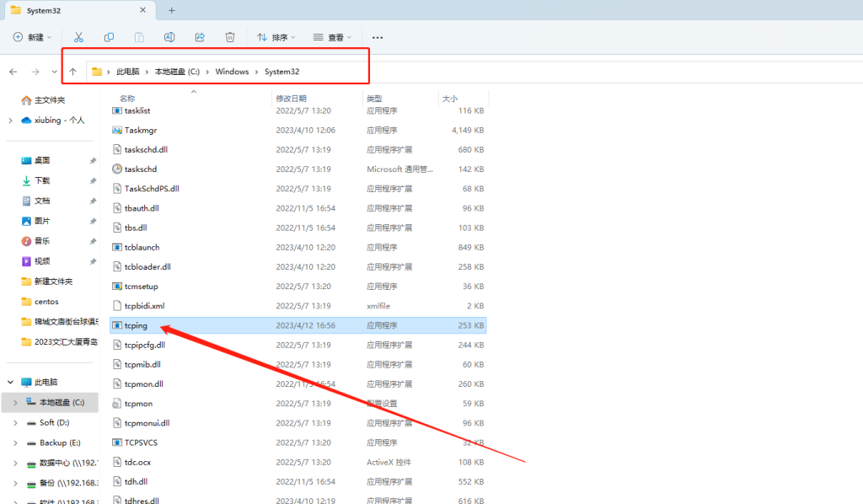This screenshot has height=504, width=863.
Task: Select the taskschd clock icon
Action: click(x=116, y=169)
